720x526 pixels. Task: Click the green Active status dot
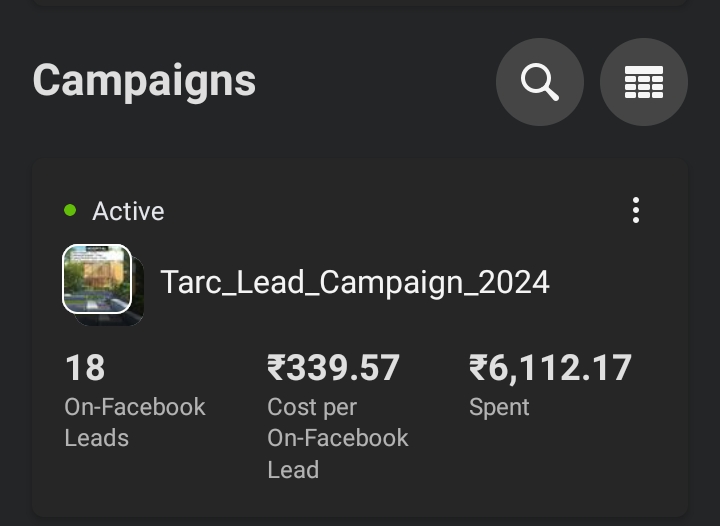(70, 210)
